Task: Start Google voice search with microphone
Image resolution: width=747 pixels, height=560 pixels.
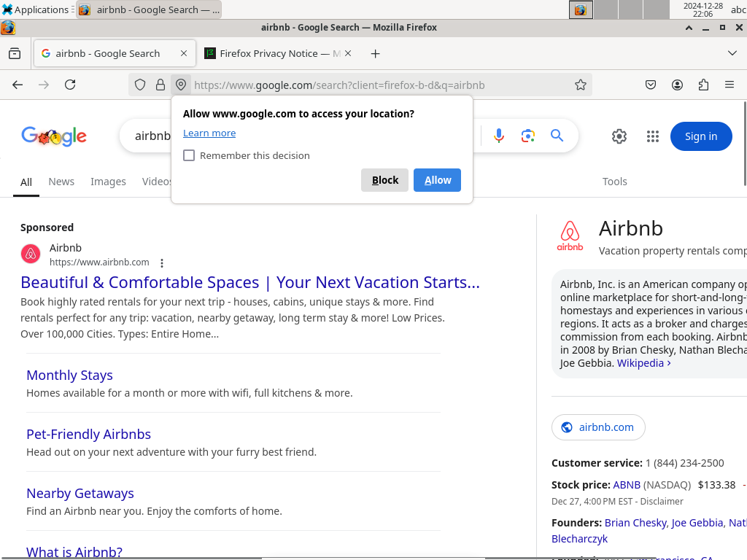Action: pos(499,136)
